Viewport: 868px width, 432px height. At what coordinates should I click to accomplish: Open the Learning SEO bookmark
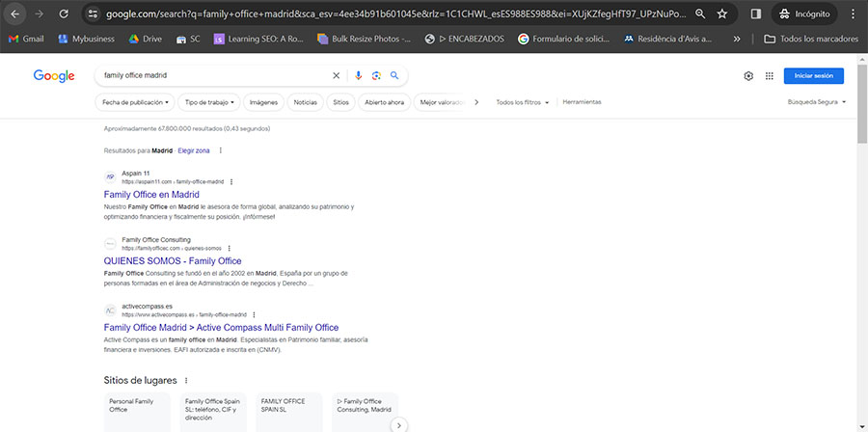click(260, 40)
